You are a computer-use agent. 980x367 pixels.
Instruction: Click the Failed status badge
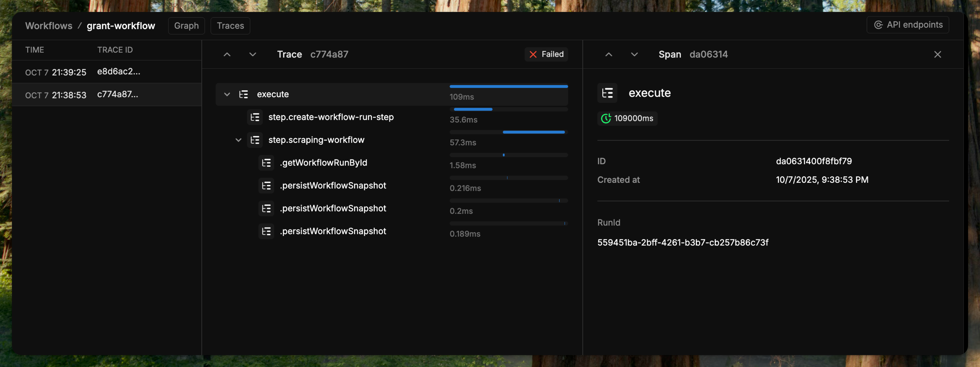(x=546, y=54)
